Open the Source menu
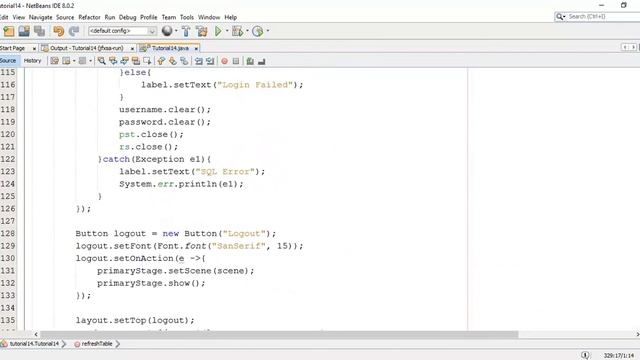This screenshot has width=640, height=360. [65, 17]
